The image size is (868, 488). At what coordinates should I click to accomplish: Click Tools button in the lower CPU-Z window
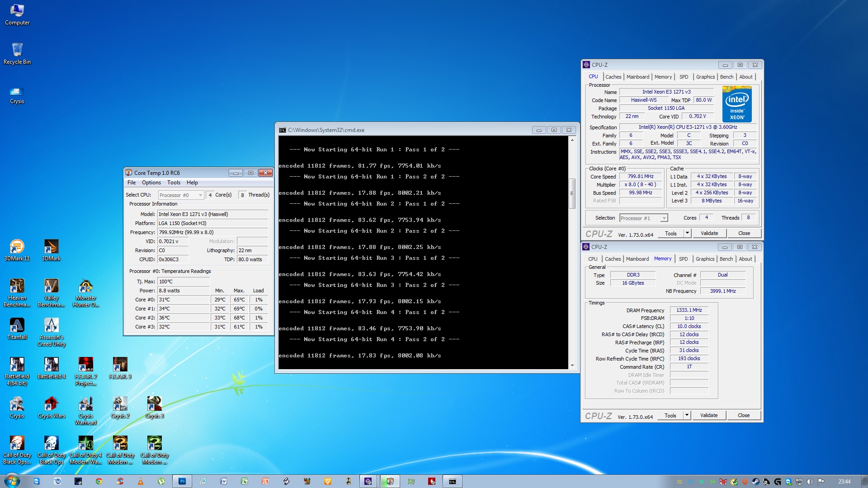point(670,415)
